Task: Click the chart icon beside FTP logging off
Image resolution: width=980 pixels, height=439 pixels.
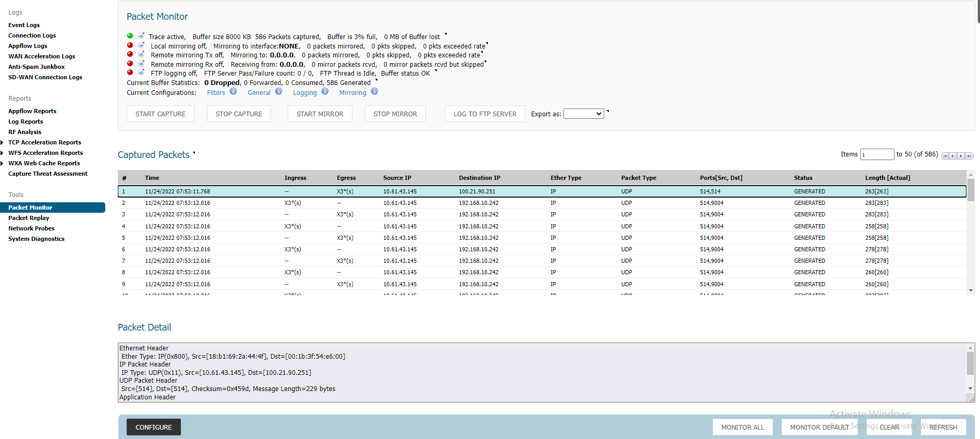Action: [141, 72]
